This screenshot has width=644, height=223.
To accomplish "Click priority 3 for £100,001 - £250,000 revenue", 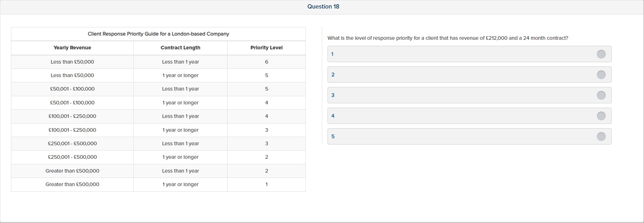I will tap(267, 130).
